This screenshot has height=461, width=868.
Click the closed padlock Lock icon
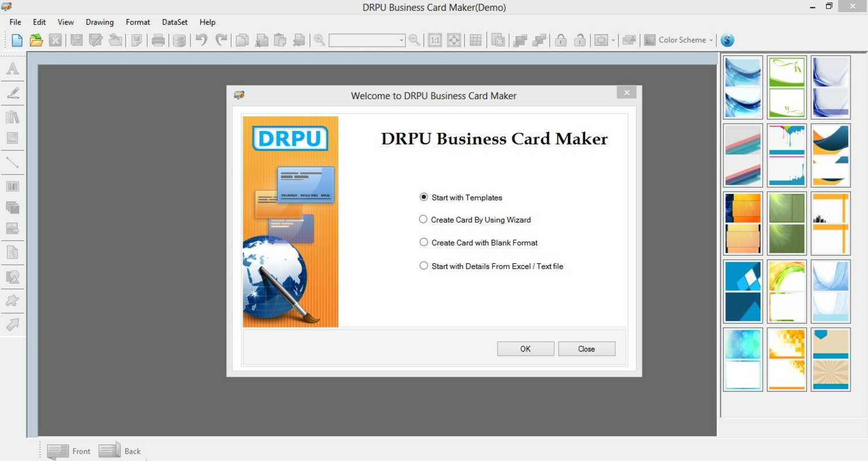(560, 40)
